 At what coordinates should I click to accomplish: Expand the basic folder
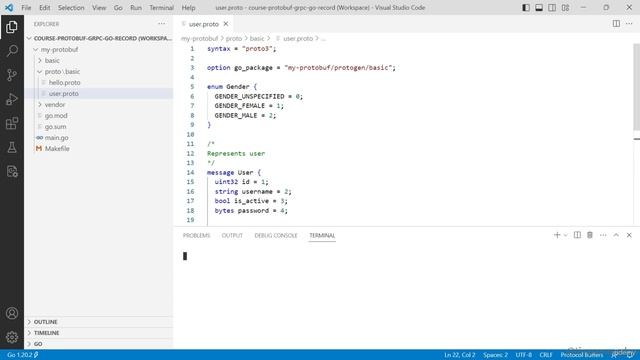pyautogui.click(x=98, y=60)
